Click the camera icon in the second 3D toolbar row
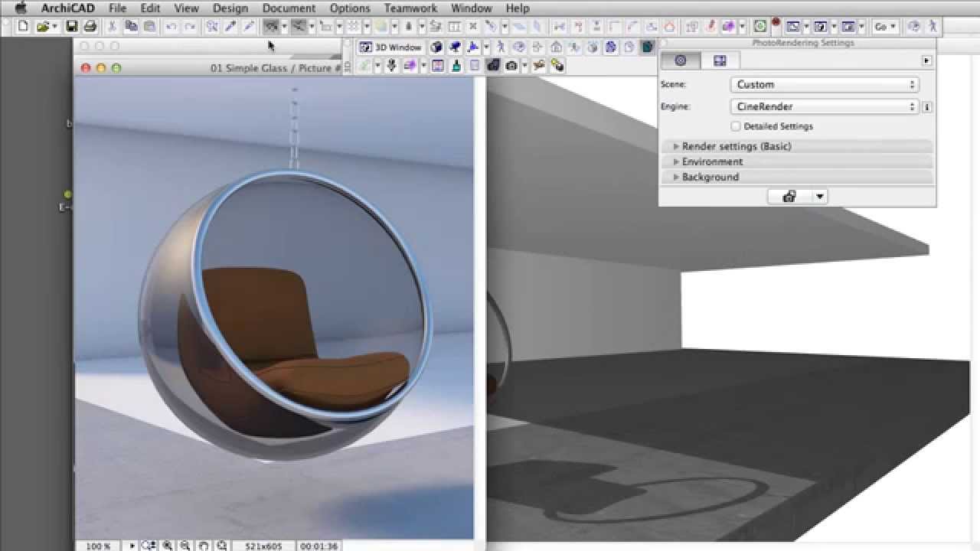 tap(511, 66)
